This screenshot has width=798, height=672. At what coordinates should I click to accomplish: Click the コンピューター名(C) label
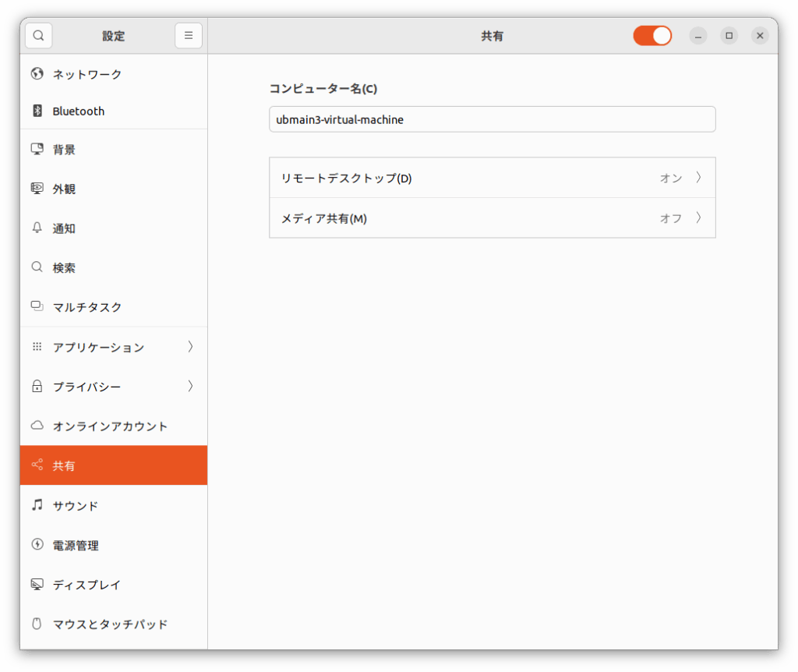(323, 88)
